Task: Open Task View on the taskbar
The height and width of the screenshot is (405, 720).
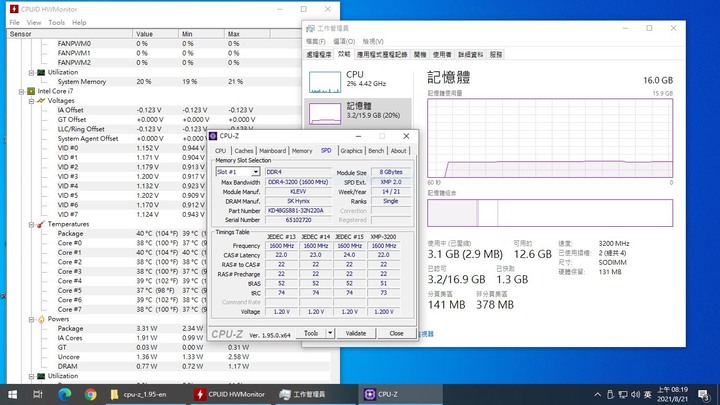Action: coord(38,394)
